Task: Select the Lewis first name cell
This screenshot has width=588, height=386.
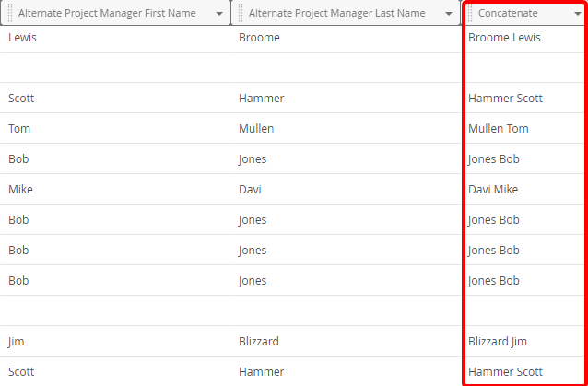Action: pos(115,38)
